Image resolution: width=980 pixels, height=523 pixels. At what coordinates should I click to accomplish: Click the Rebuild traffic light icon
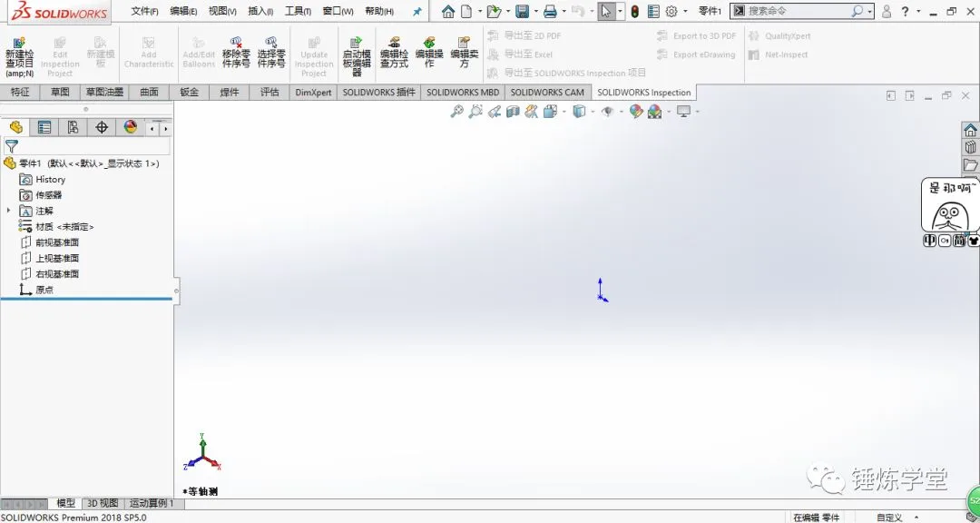click(x=634, y=11)
